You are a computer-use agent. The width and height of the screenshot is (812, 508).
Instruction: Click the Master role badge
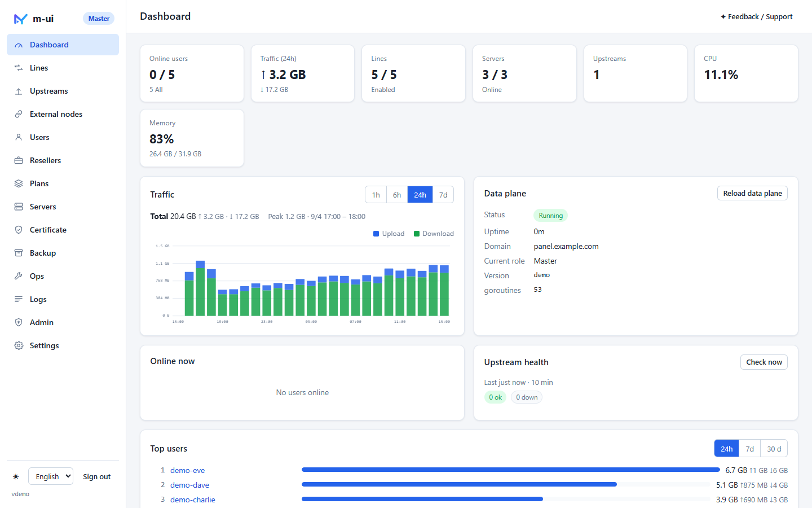pyautogui.click(x=99, y=19)
